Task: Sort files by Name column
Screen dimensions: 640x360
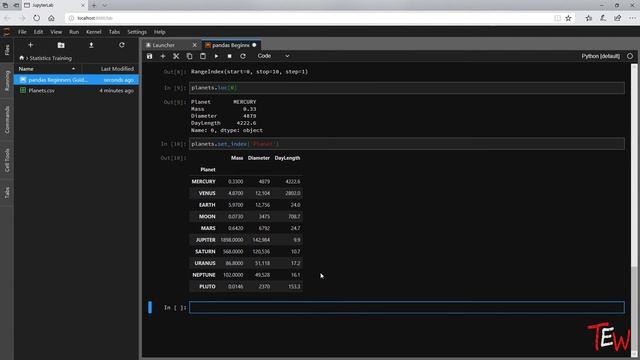Action: (47, 69)
